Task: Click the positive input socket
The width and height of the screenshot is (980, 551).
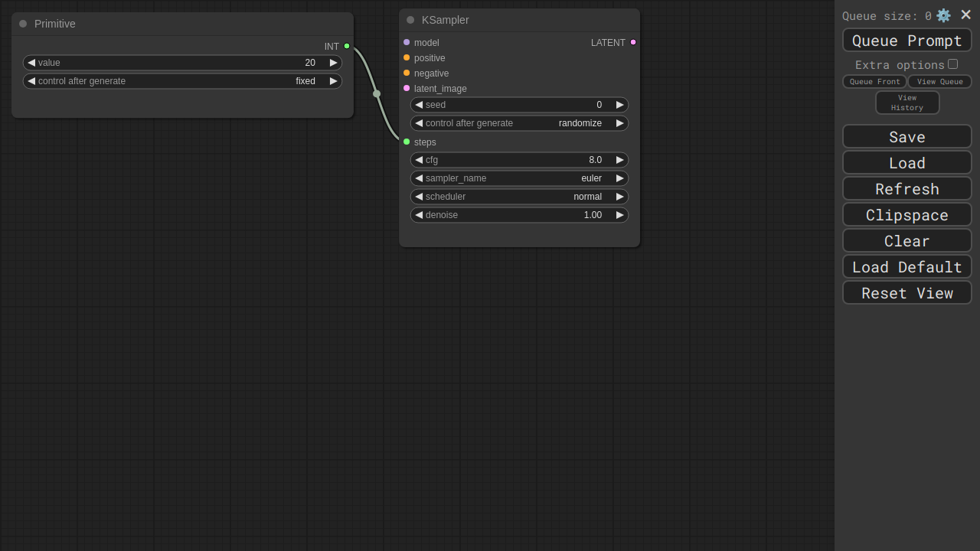Action: point(407,57)
